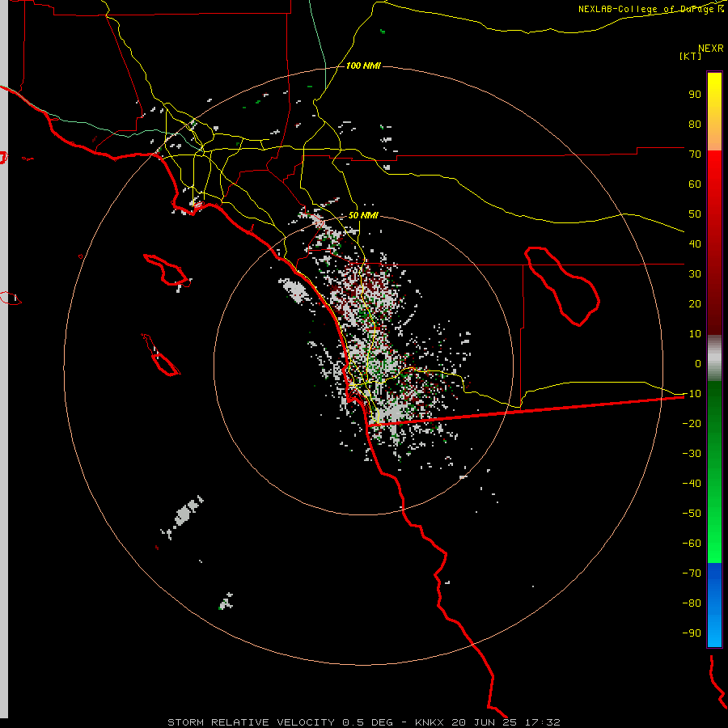728x728 pixels.
Task: Select the 60 value on velocity scale
Action: (695, 184)
